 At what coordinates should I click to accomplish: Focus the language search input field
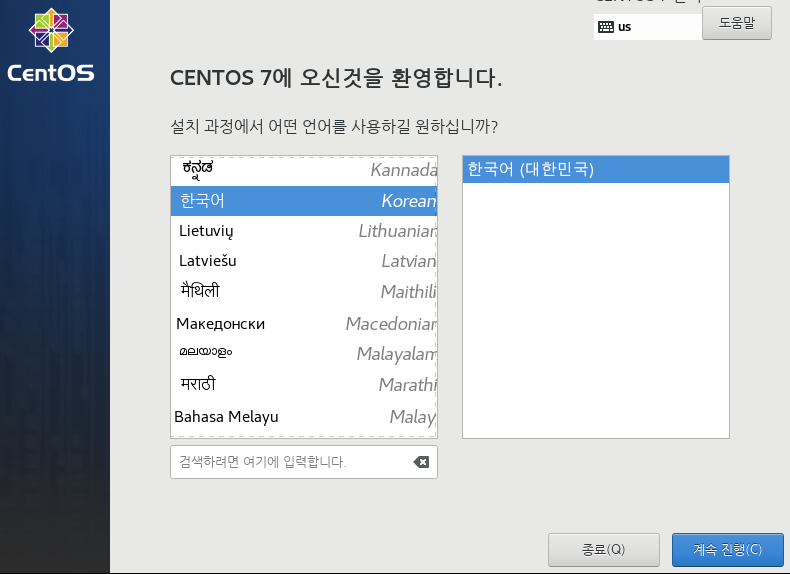pyautogui.click(x=304, y=462)
